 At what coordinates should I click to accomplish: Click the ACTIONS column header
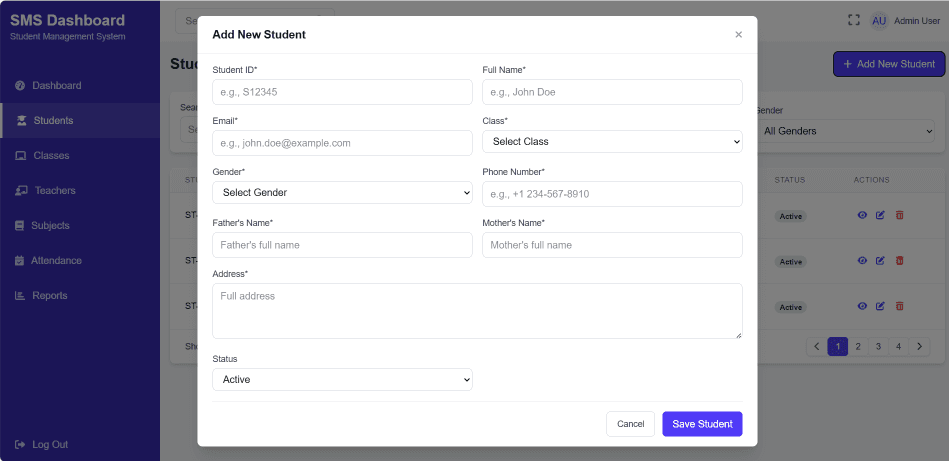872,180
